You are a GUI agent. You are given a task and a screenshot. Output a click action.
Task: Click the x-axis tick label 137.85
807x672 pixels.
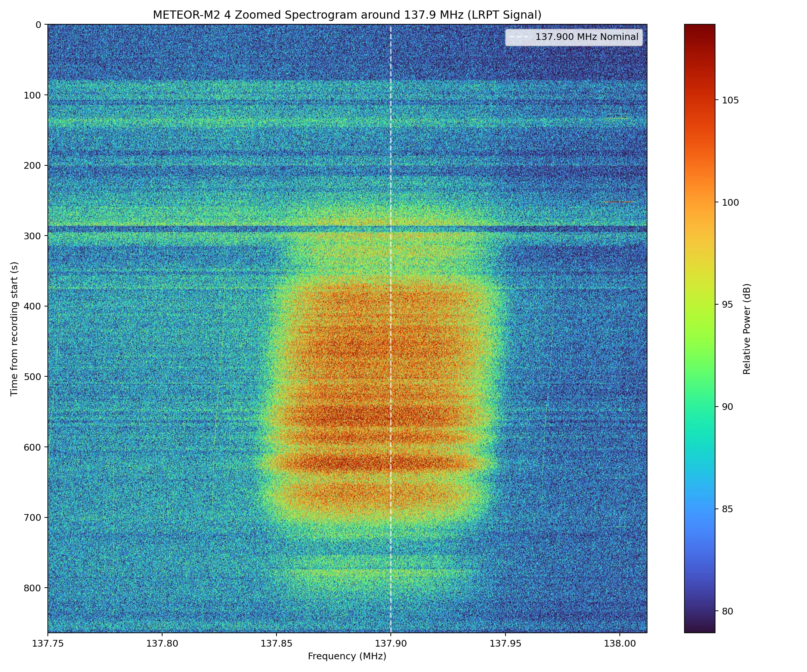276,644
